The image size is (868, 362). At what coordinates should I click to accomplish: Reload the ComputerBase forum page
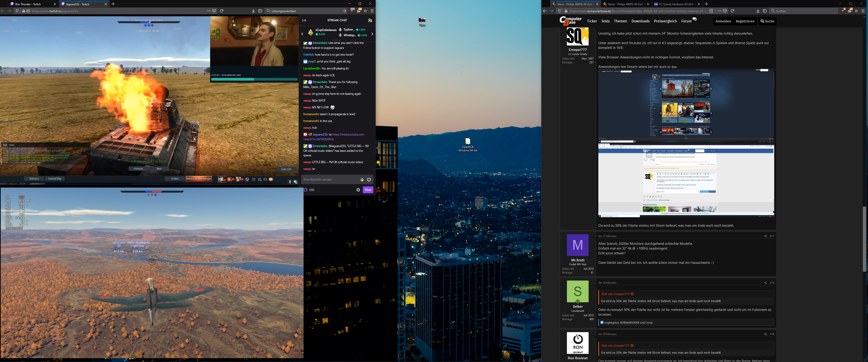click(x=733, y=11)
